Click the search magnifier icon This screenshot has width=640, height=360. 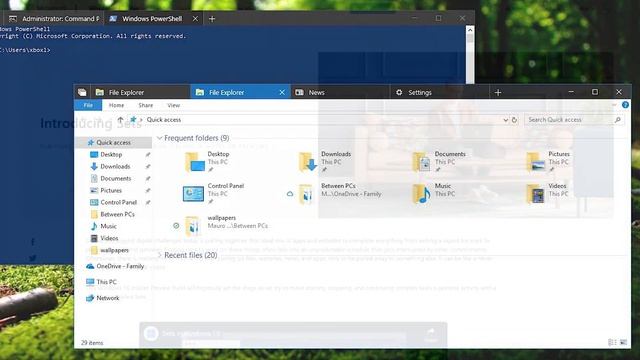click(618, 120)
